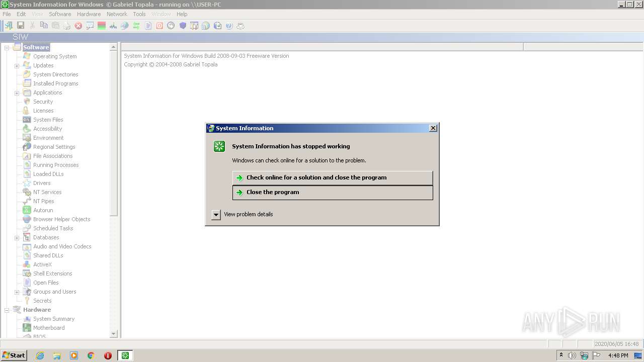Collapse the Hardware tree root
The width and height of the screenshot is (644, 362).
click(x=7, y=310)
